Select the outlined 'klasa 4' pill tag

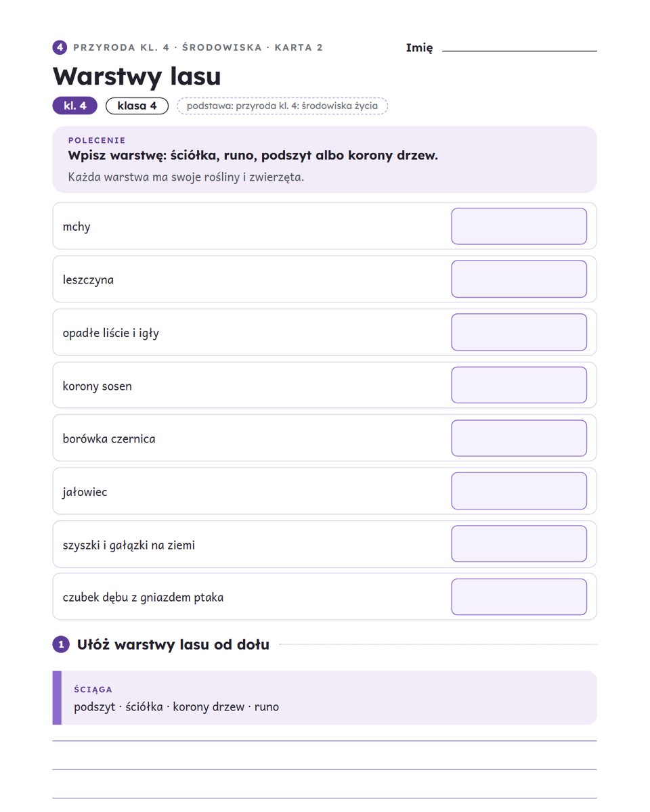pos(137,106)
